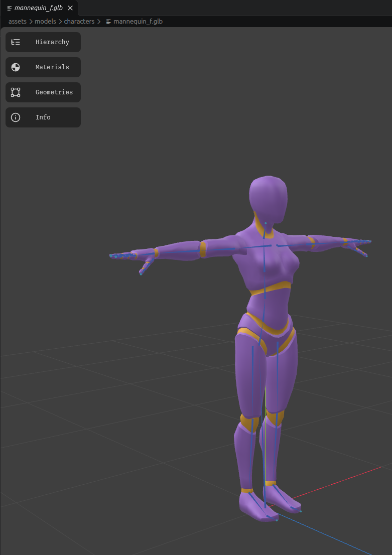Click the Geometries bounding-box icon
Image resolution: width=392 pixels, height=555 pixels.
16,92
